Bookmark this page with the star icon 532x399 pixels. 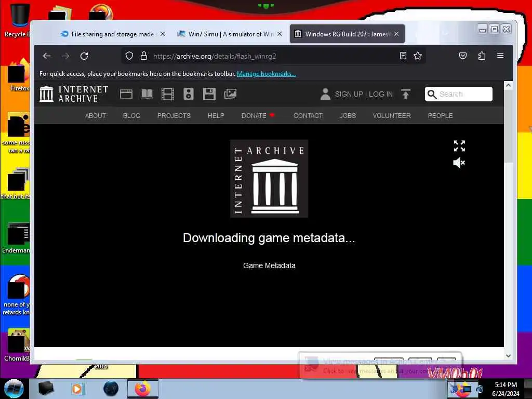tap(418, 56)
